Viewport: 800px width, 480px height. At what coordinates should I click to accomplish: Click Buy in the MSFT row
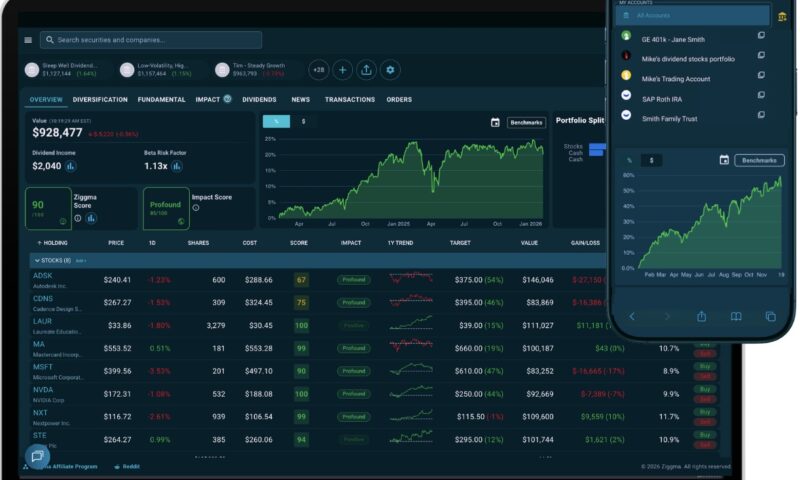[705, 366]
